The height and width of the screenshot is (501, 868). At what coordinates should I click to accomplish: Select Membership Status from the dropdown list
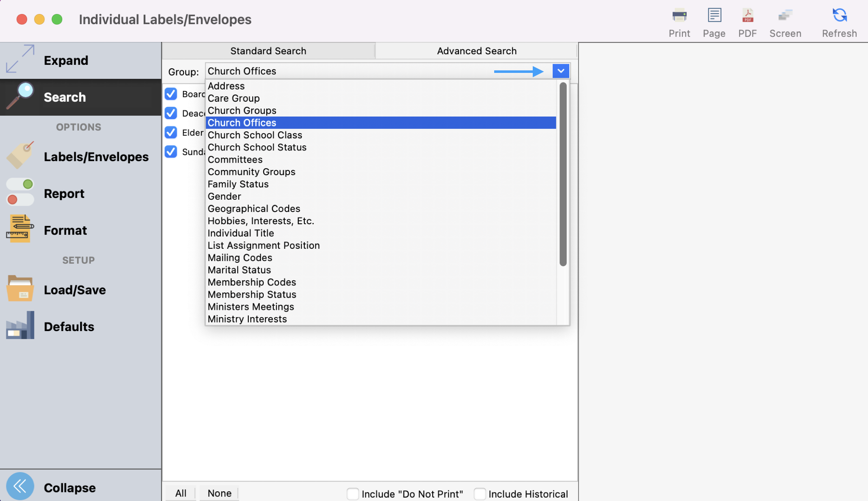(x=252, y=294)
